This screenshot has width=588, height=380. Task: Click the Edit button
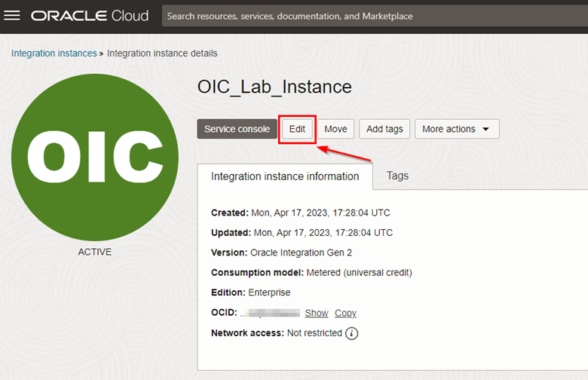297,129
